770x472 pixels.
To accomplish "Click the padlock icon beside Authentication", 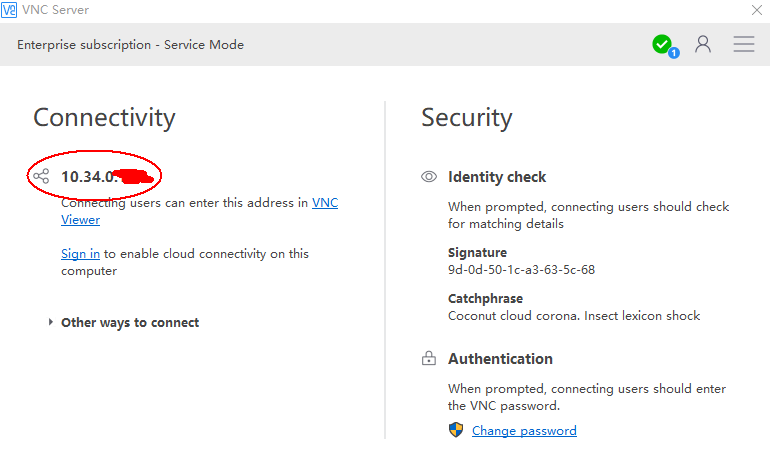I will 429,358.
